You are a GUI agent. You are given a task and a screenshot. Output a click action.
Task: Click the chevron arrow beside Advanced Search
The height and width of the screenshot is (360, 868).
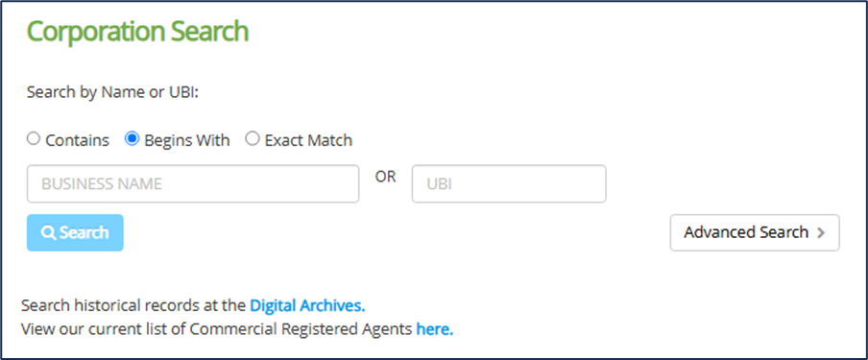[821, 233]
